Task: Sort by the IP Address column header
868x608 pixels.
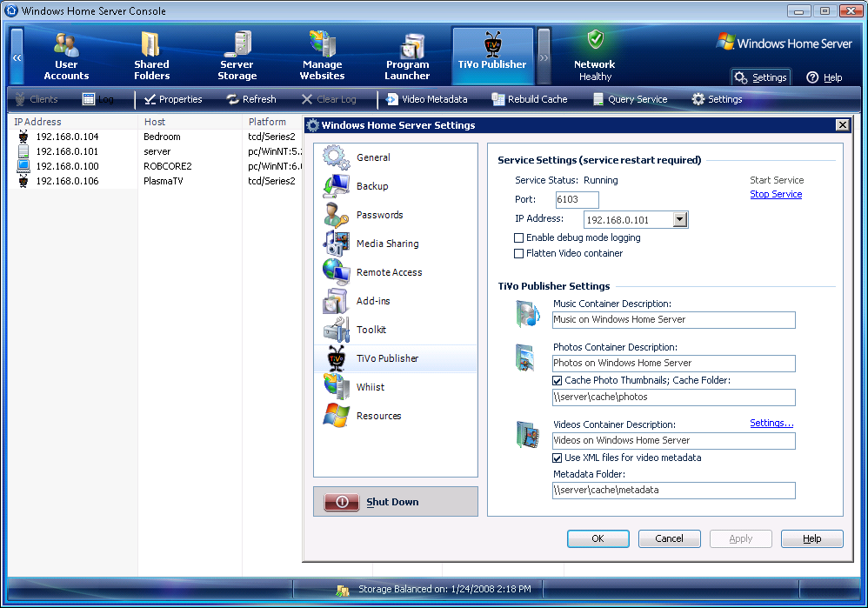Action: pos(72,122)
